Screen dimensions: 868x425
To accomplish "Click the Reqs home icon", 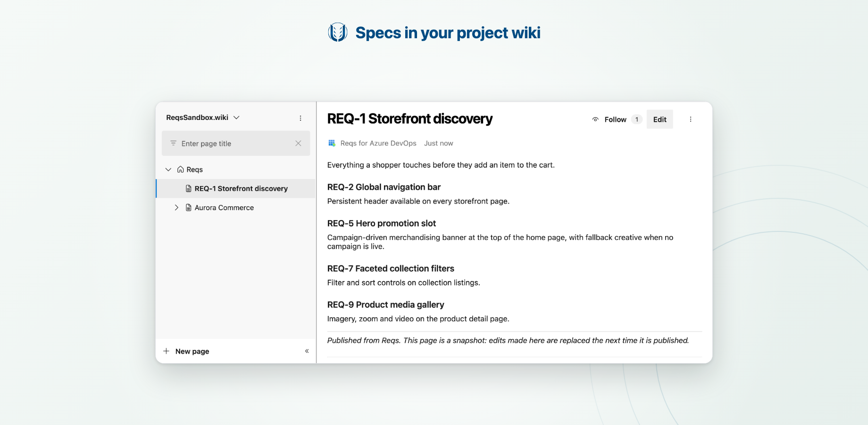I will click(180, 170).
